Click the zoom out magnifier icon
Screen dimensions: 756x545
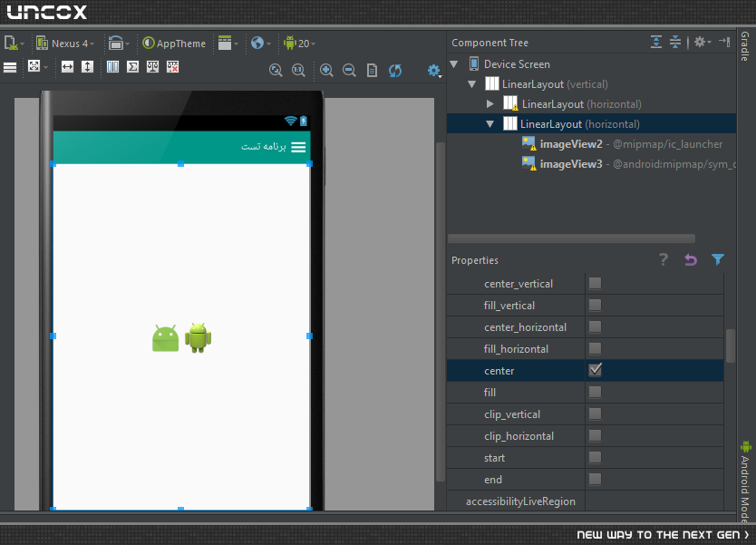pyautogui.click(x=349, y=71)
